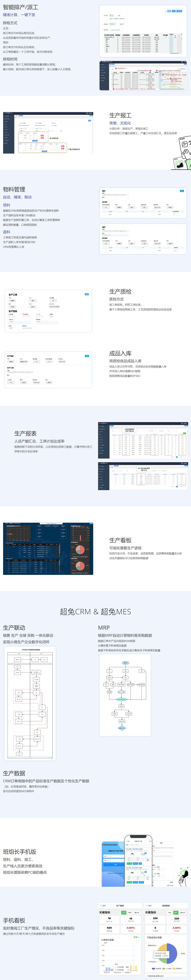Open 领料 form screenshot thumbnail

[x=143, y=203]
